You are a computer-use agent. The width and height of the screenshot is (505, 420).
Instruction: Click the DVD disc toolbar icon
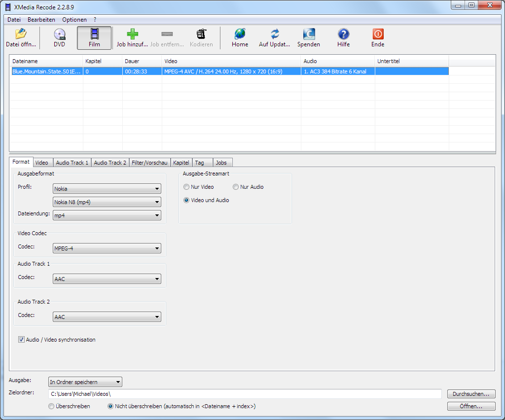coord(60,34)
